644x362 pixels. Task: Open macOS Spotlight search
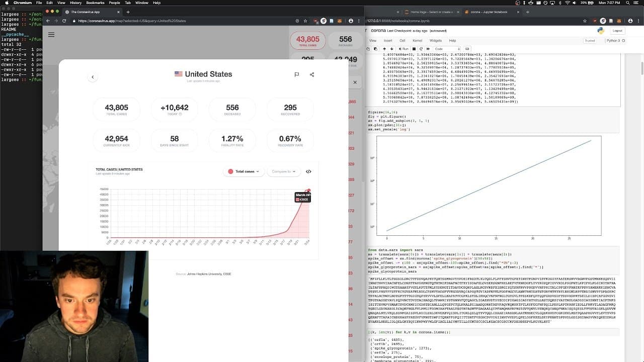[x=627, y=3]
